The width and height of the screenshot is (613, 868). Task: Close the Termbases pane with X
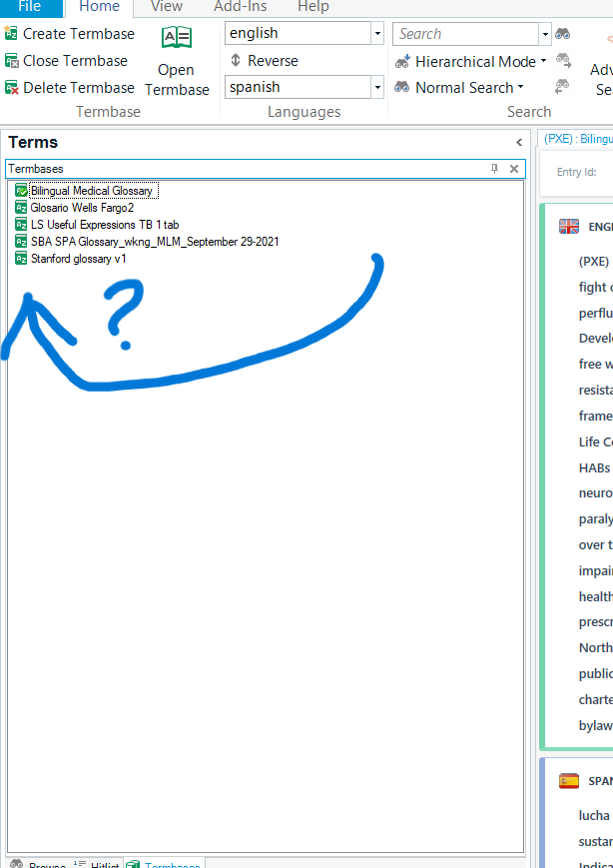[x=514, y=168]
